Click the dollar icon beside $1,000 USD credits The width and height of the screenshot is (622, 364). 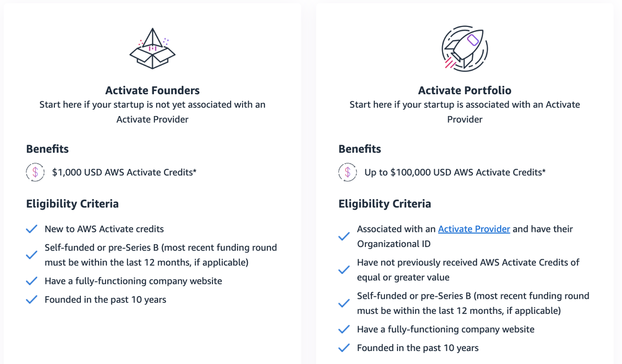35,172
